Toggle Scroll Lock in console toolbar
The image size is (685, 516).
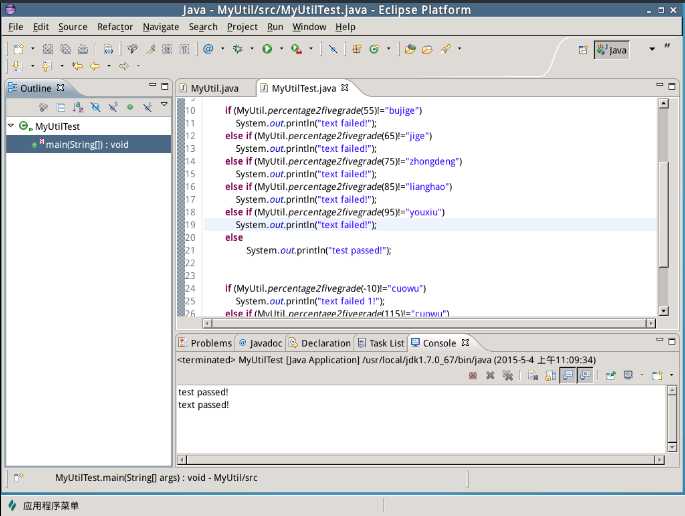[550, 375]
